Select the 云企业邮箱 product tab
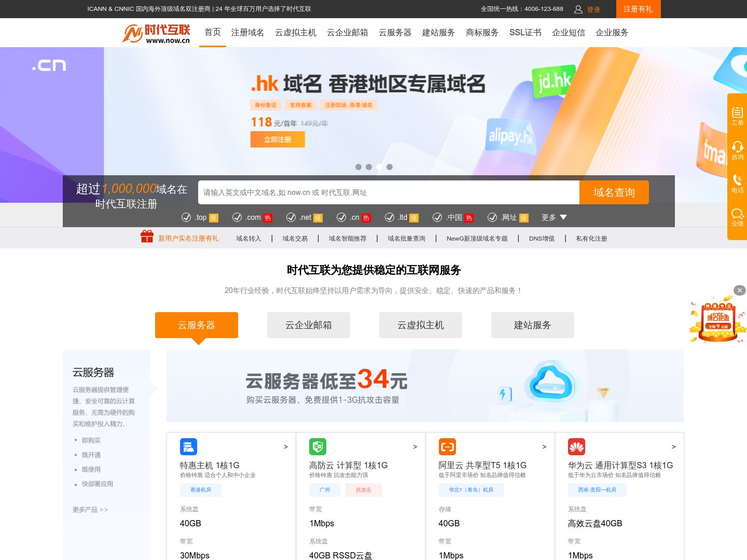Image resolution: width=747 pixels, height=560 pixels. pos(309,325)
